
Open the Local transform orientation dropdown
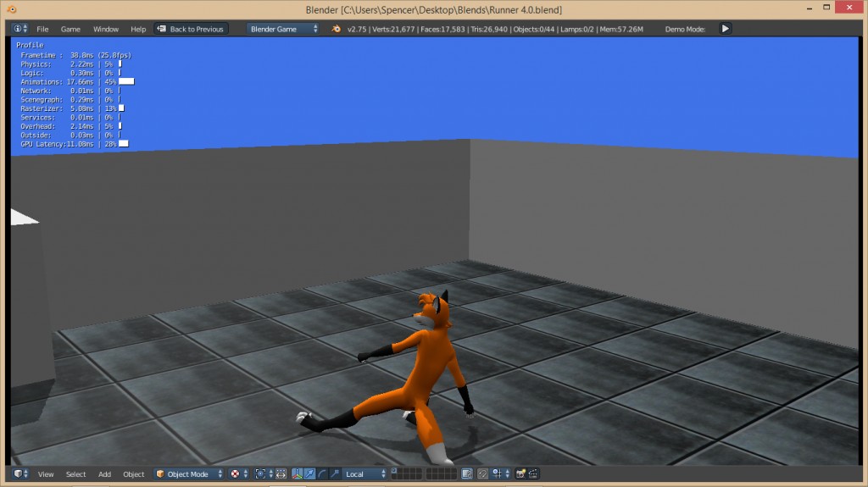(x=364, y=473)
